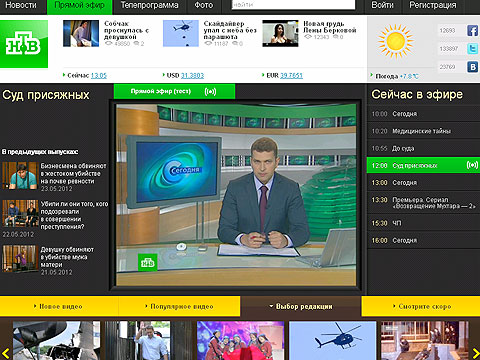Open Лена Беркова story thumbnail
Image resolution: width=480 pixels, height=360 pixels.
(280, 33)
